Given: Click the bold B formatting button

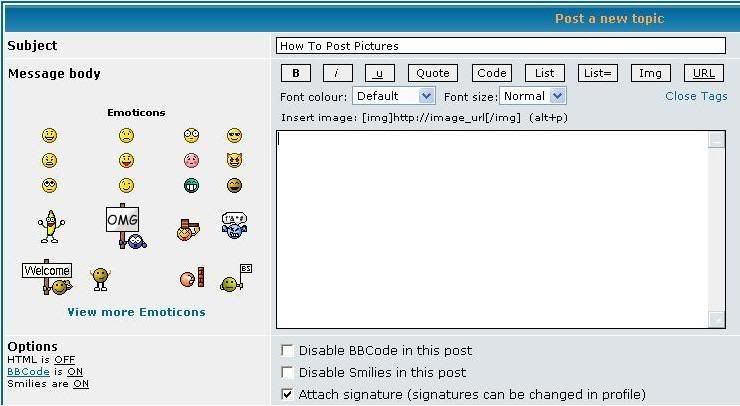Looking at the screenshot, I should tap(296, 73).
